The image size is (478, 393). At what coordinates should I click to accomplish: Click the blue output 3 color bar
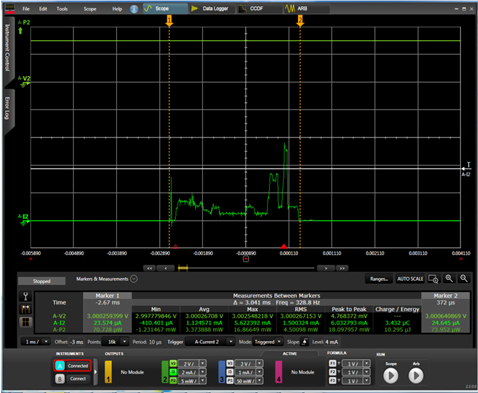[x=222, y=372]
